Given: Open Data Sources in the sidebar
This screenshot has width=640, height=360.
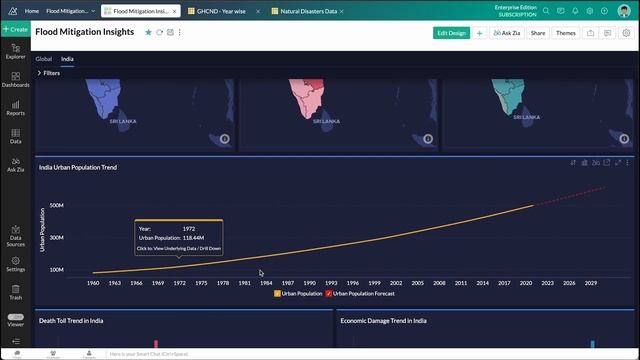Looking at the screenshot, I should (x=16, y=236).
